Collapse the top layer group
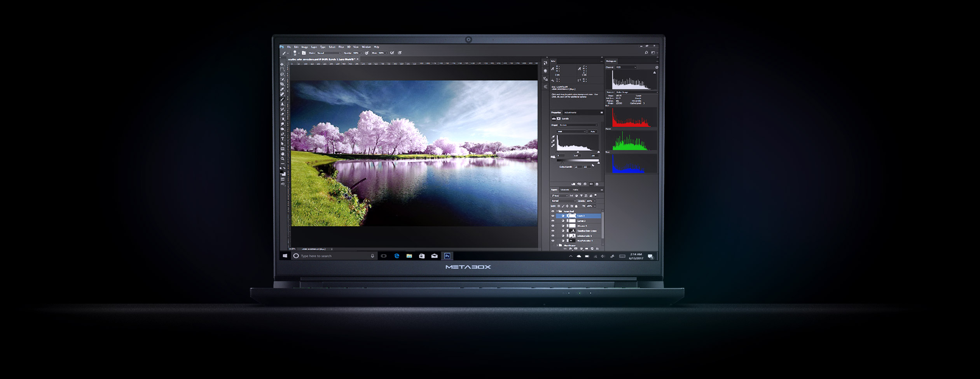980x379 pixels. [557, 211]
